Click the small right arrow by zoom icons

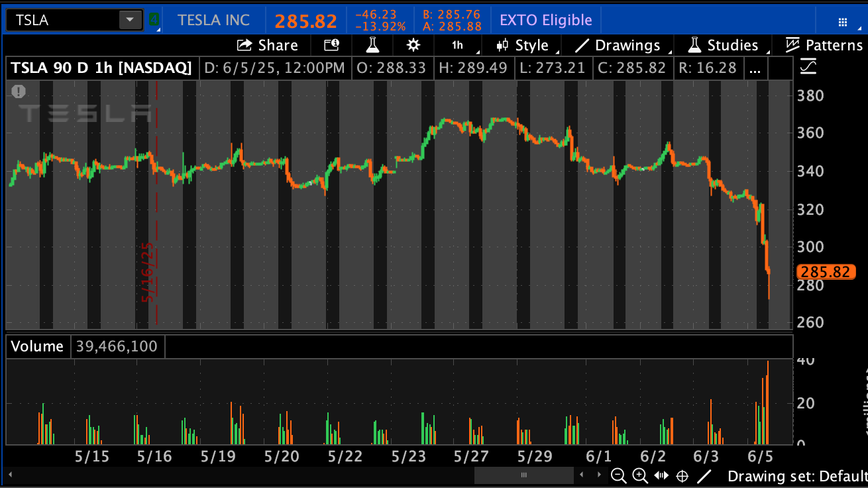click(600, 475)
